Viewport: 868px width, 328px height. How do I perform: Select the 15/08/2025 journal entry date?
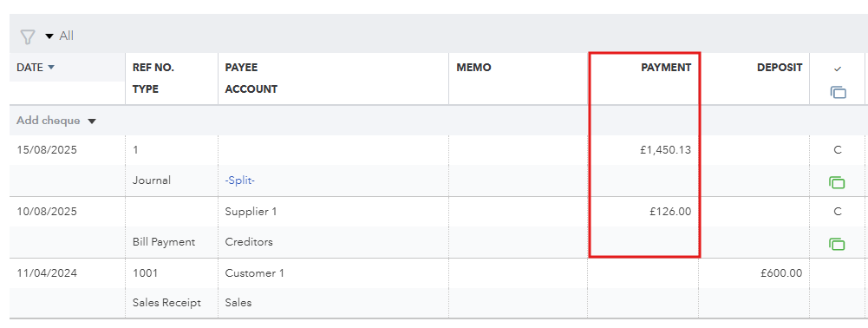point(47,150)
